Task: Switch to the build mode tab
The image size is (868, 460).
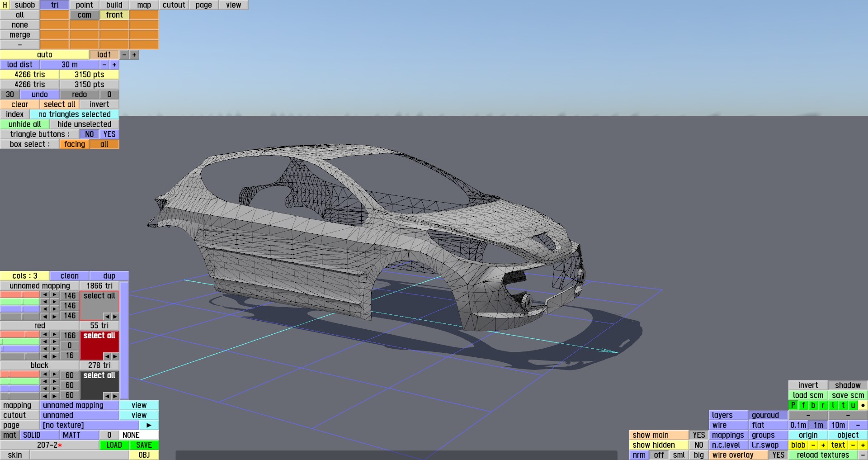Action: [114, 5]
